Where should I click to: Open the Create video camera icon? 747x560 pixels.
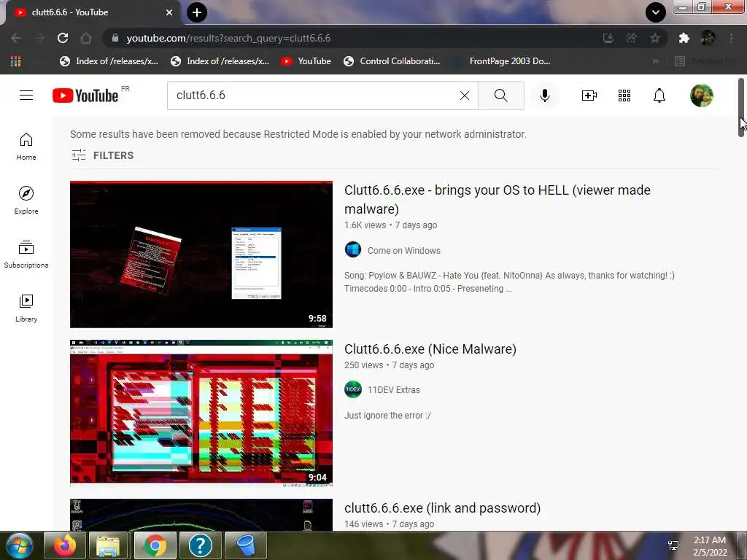point(589,96)
